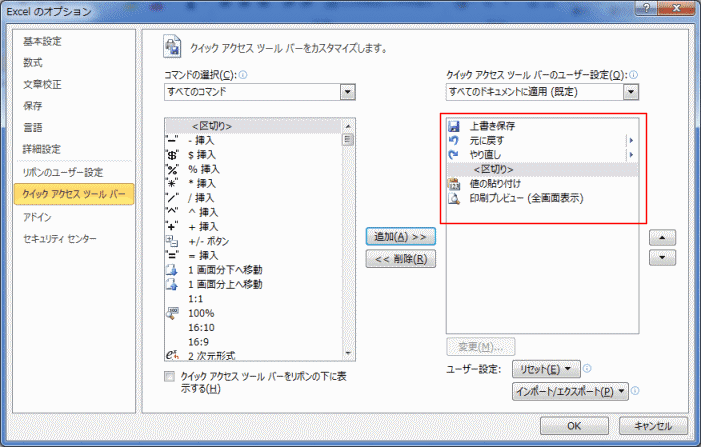
Task: Click info icon next to インポート/エクスポート button
Action: (635, 391)
